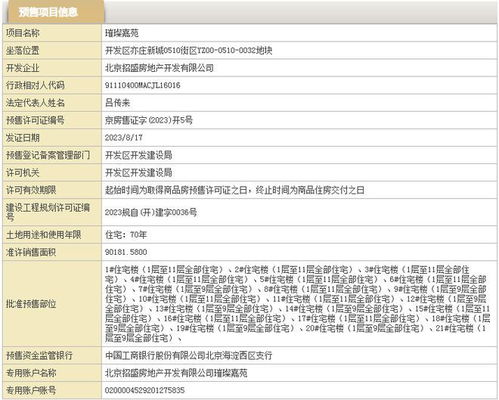Viewport: 499px width, 400px height.
Task: Click the 准许销售面积 label
Action: [x=31, y=252]
